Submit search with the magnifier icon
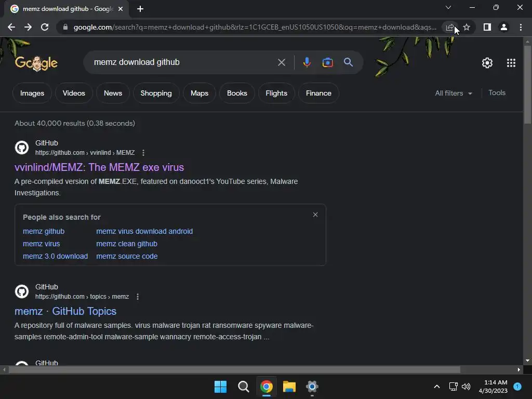This screenshot has width=532, height=399. click(x=348, y=62)
